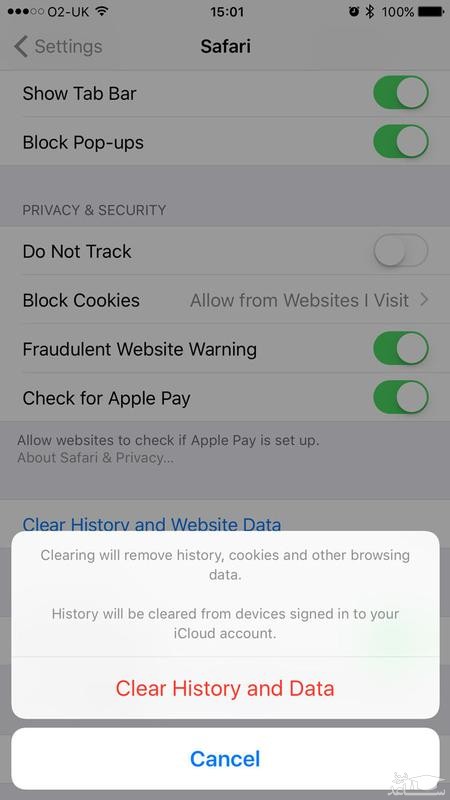The width and height of the screenshot is (450, 800).
Task: Enable the Do Not Track switch
Action: pyautogui.click(x=401, y=251)
